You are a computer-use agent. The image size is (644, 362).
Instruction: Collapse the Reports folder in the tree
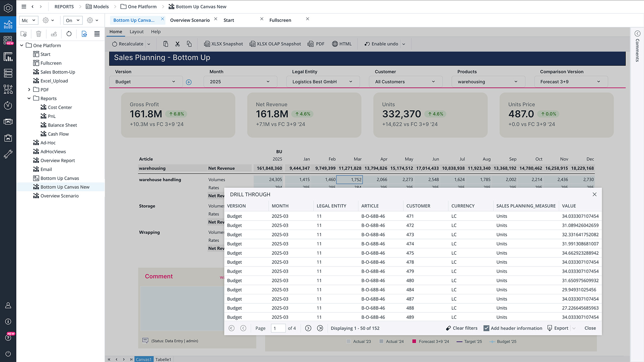(x=29, y=99)
